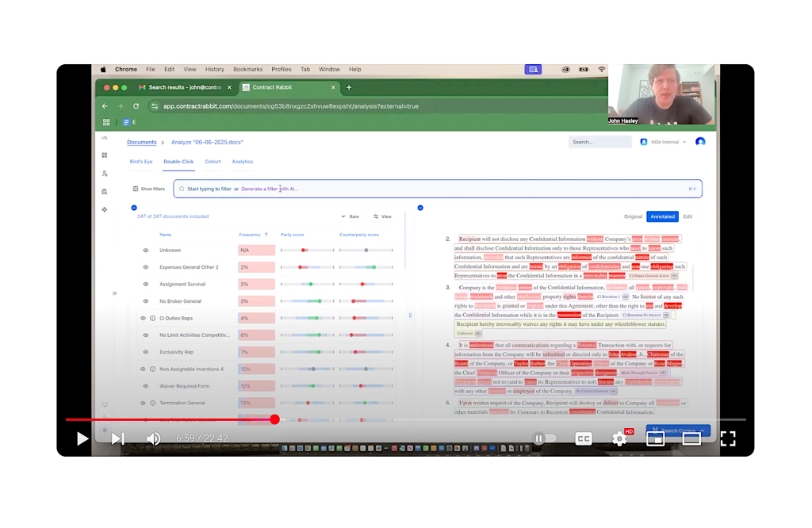The image size is (812, 528).
Task: Open the NDA Internal dropdown
Action: pyautogui.click(x=664, y=142)
